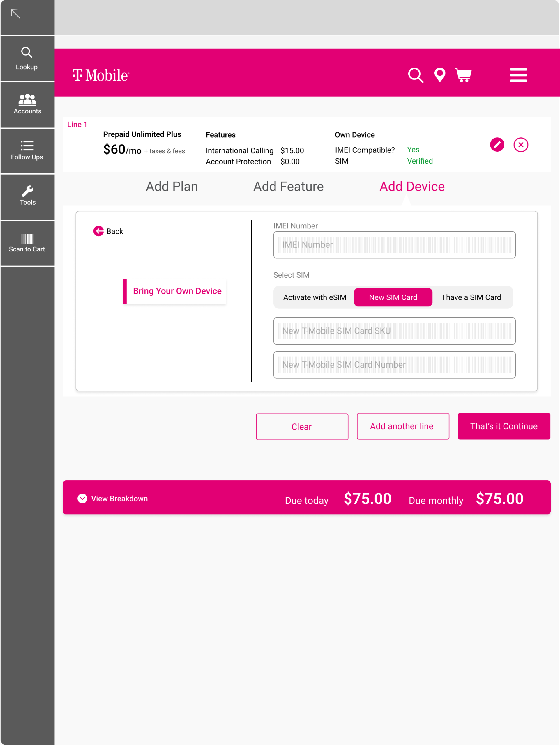The width and height of the screenshot is (560, 745).
Task: Open store locator pin icon
Action: 440,75
